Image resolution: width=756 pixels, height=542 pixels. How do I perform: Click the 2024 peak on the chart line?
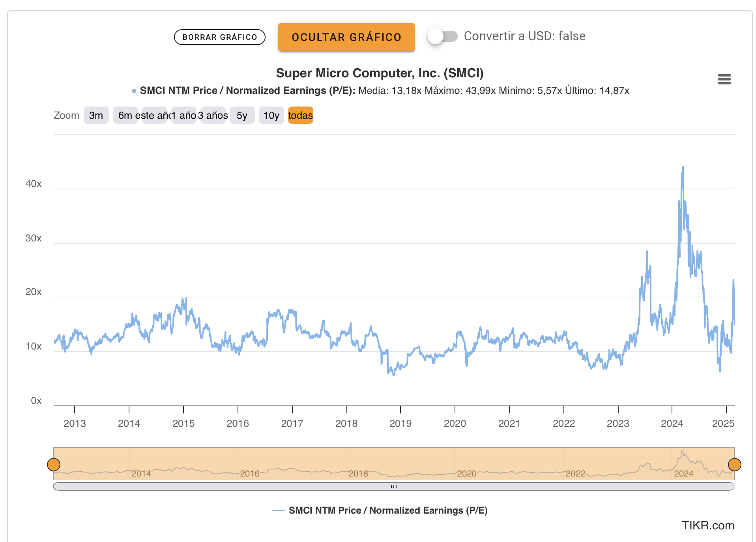(x=683, y=167)
